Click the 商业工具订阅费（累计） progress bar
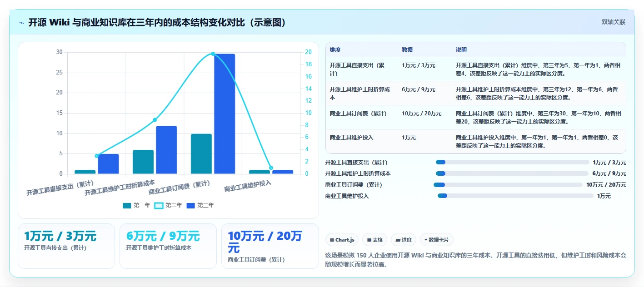The width and height of the screenshot is (644, 287). 508,185
